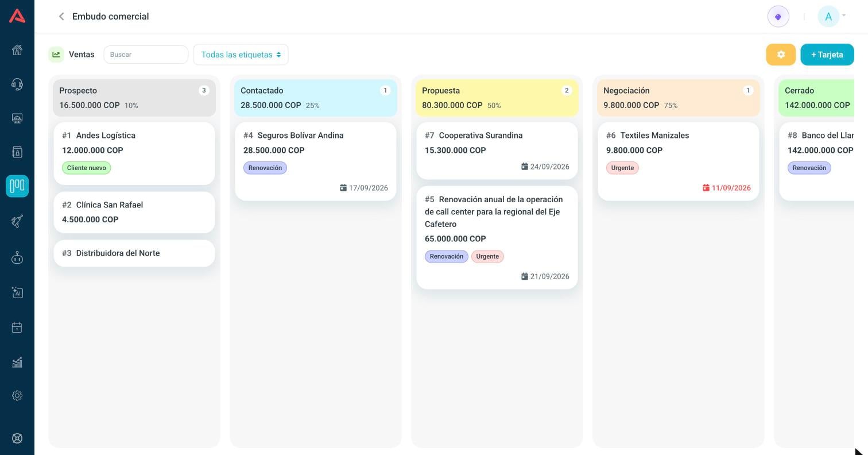The width and height of the screenshot is (868, 455).
Task: Open card #3 Distribuidora del Norte
Action: click(x=134, y=253)
